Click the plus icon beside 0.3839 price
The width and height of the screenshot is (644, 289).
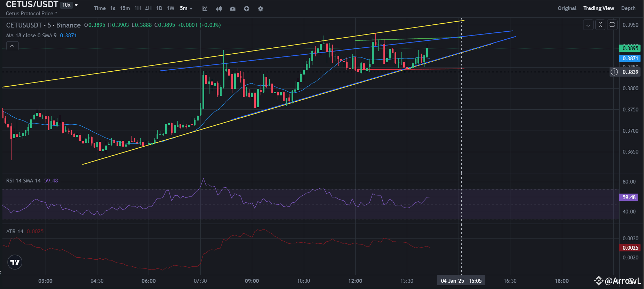[614, 72]
